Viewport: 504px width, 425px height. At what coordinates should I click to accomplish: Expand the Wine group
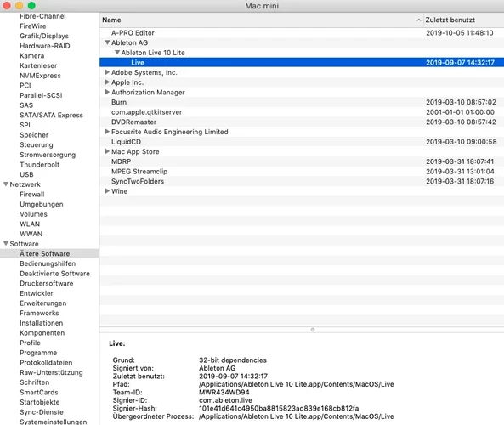(107, 191)
